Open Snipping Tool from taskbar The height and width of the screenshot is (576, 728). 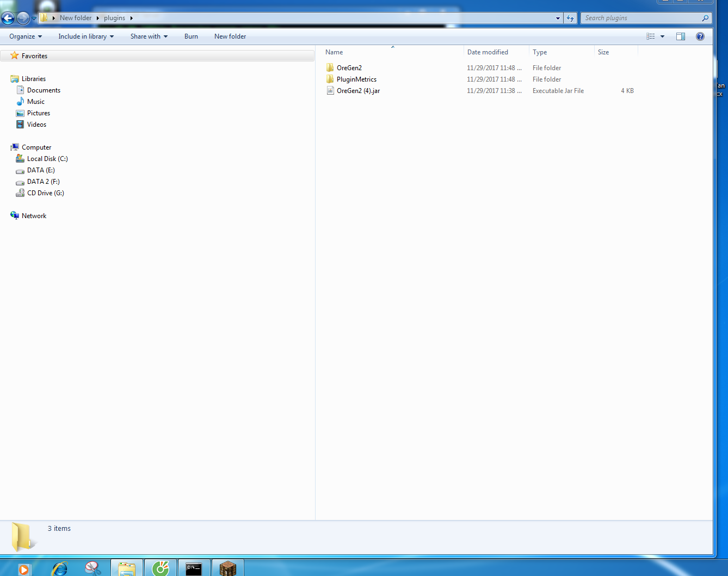pyautogui.click(x=93, y=568)
